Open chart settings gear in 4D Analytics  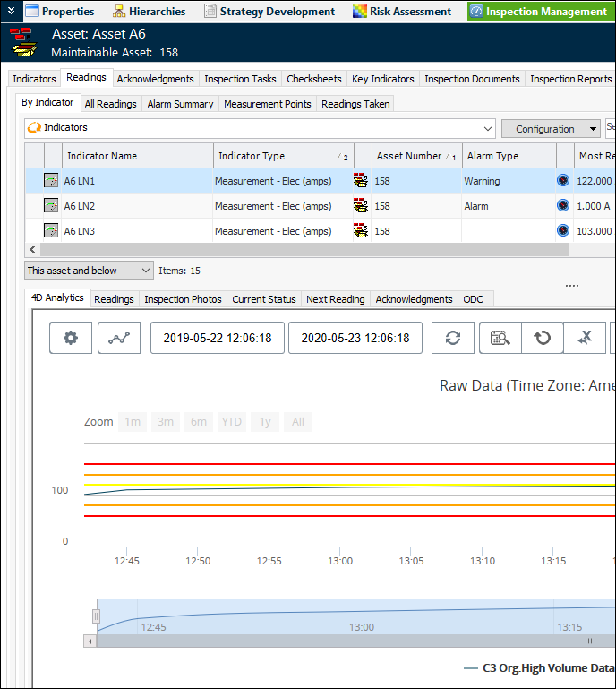[71, 338]
